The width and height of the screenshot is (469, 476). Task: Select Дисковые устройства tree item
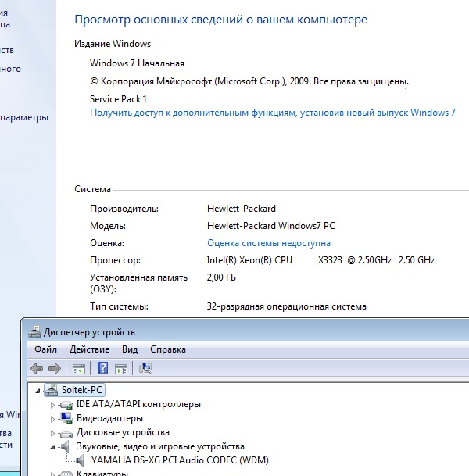pyautogui.click(x=123, y=432)
